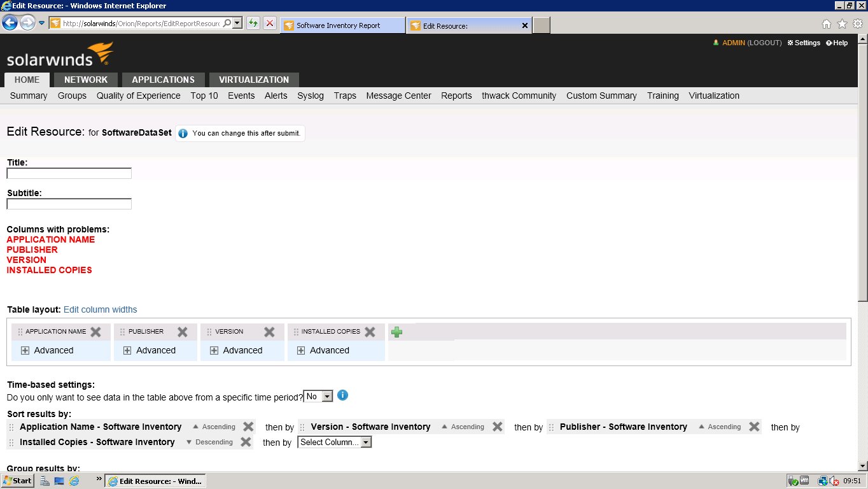This screenshot has height=489, width=868.
Task: Open the Windows Start menu
Action: tap(17, 481)
